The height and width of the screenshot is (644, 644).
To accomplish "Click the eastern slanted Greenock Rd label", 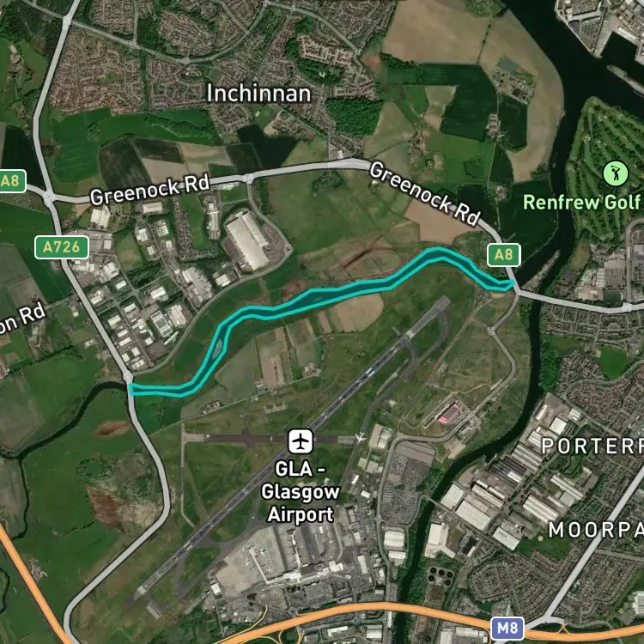I will coord(425,193).
